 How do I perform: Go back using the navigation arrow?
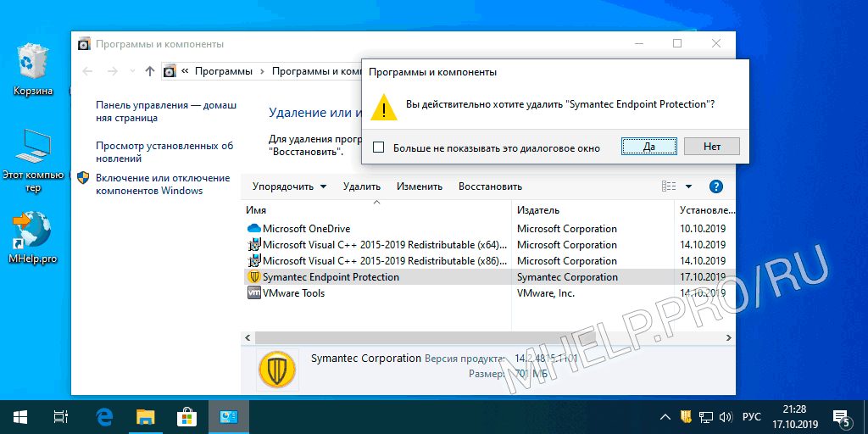(88, 71)
